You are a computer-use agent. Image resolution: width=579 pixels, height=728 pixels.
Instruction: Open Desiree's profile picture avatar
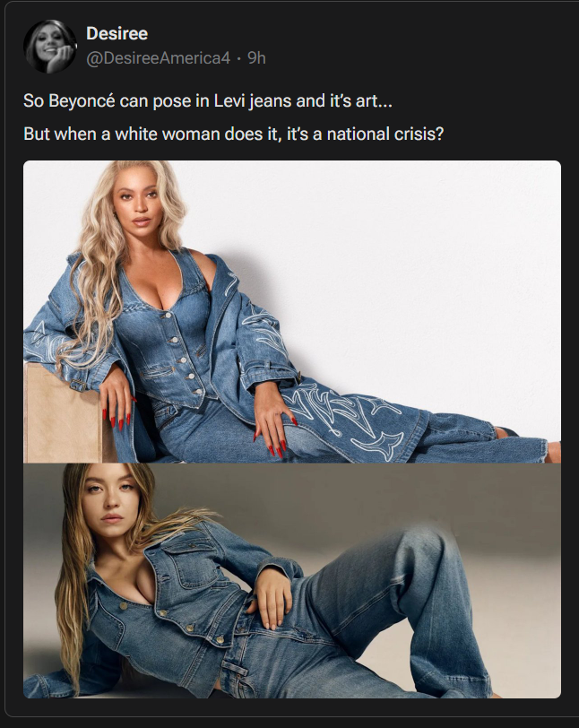[50, 47]
